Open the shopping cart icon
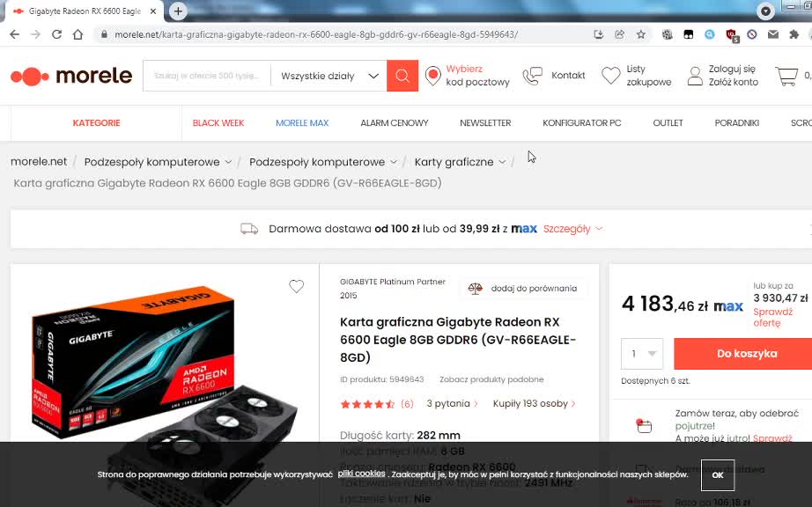This screenshot has width=812, height=507. [x=786, y=76]
